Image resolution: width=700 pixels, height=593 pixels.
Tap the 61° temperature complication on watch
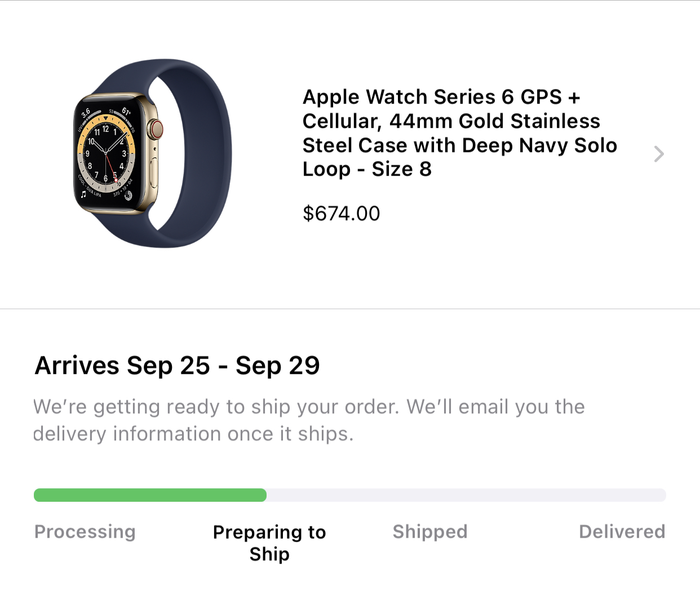point(126,112)
